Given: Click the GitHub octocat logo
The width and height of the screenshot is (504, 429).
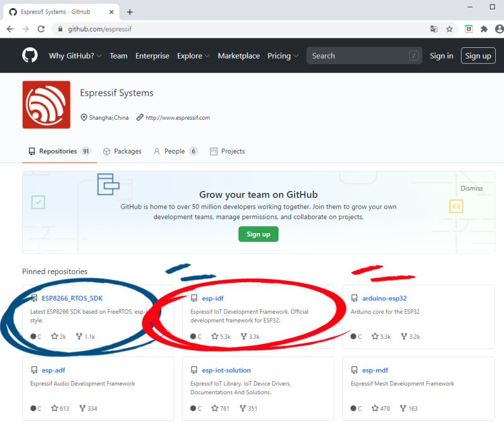Looking at the screenshot, I should [31, 55].
